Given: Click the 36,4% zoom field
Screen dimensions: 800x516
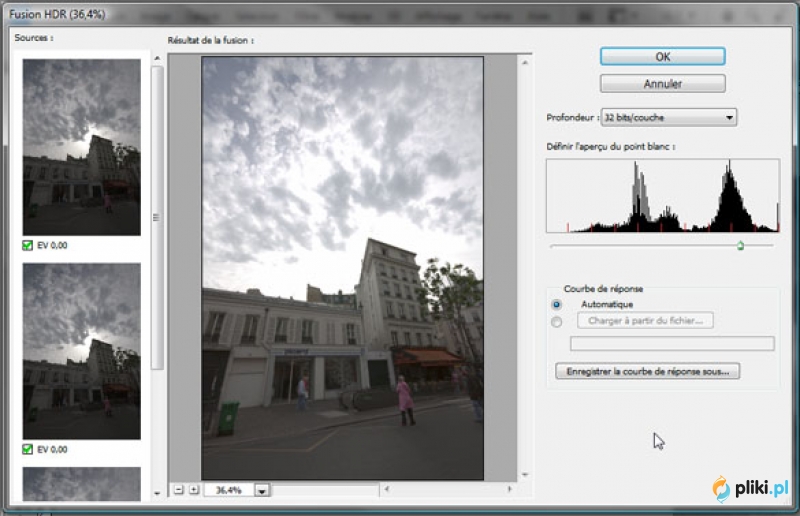Looking at the screenshot, I should [229, 490].
